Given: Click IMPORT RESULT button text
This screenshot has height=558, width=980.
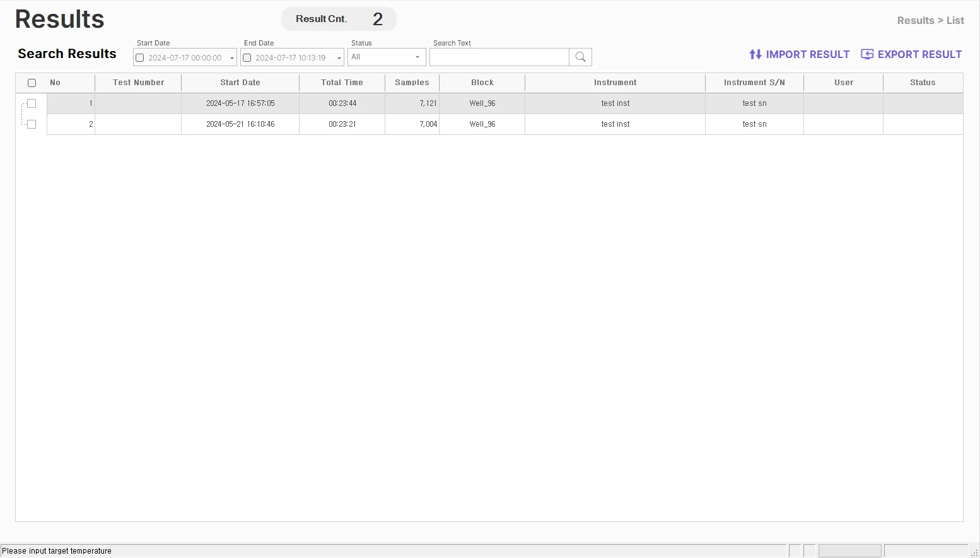Looking at the screenshot, I should click(808, 54).
